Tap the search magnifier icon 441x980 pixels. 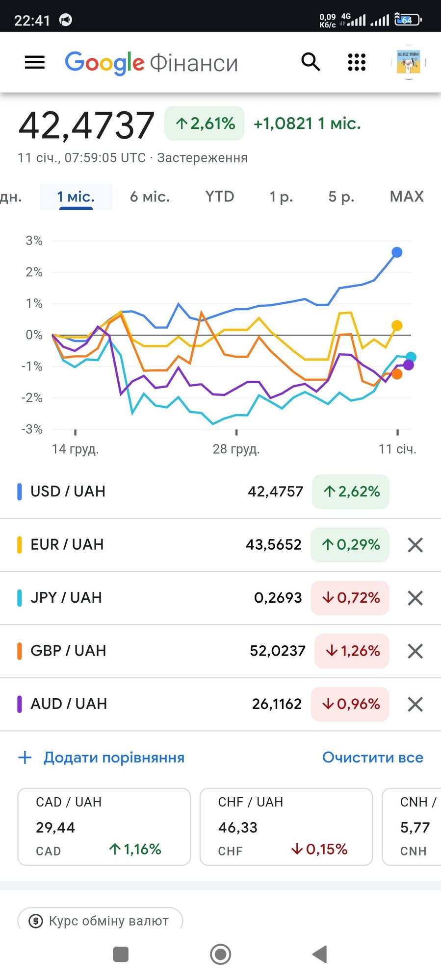311,62
